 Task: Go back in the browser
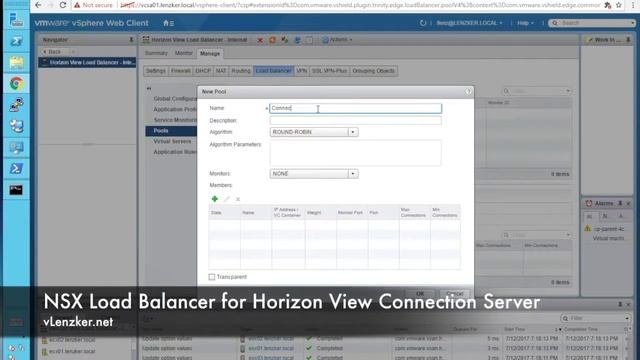[x=38, y=5]
